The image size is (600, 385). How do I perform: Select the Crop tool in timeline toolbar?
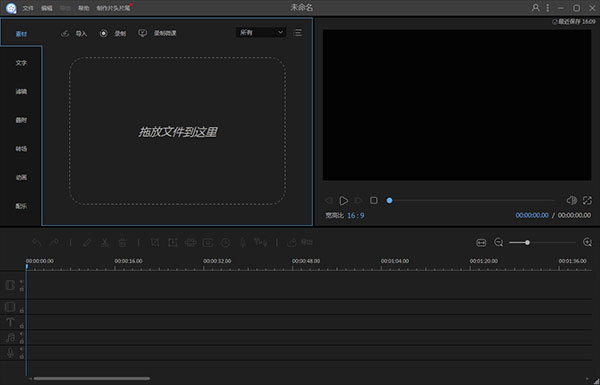coord(155,243)
